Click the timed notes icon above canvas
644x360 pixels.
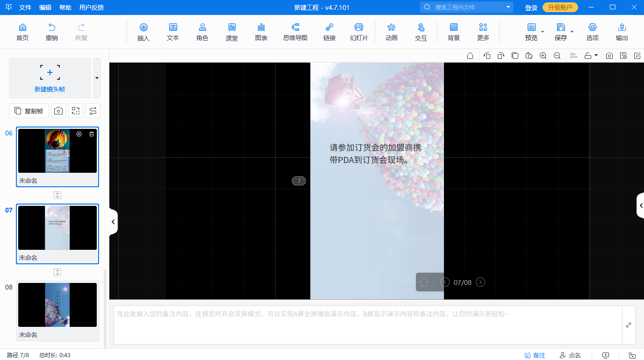623,56
